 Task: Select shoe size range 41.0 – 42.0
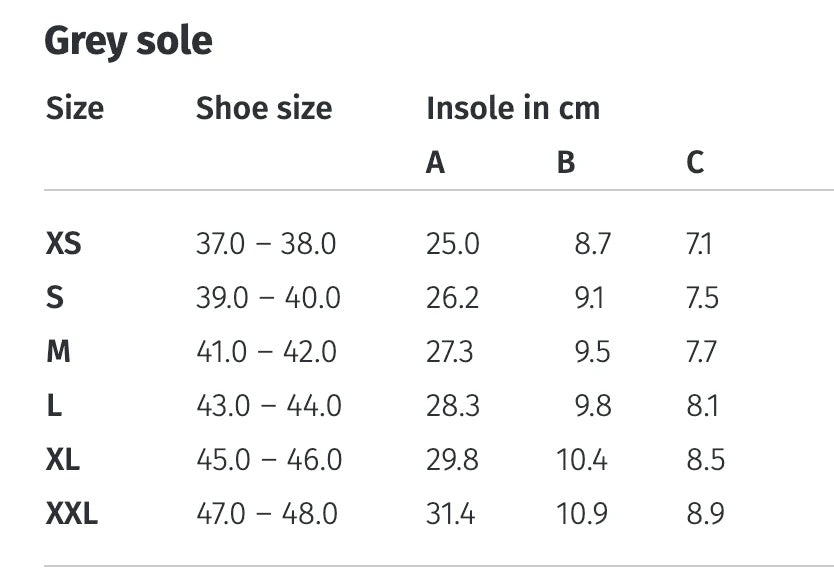[x=266, y=352]
